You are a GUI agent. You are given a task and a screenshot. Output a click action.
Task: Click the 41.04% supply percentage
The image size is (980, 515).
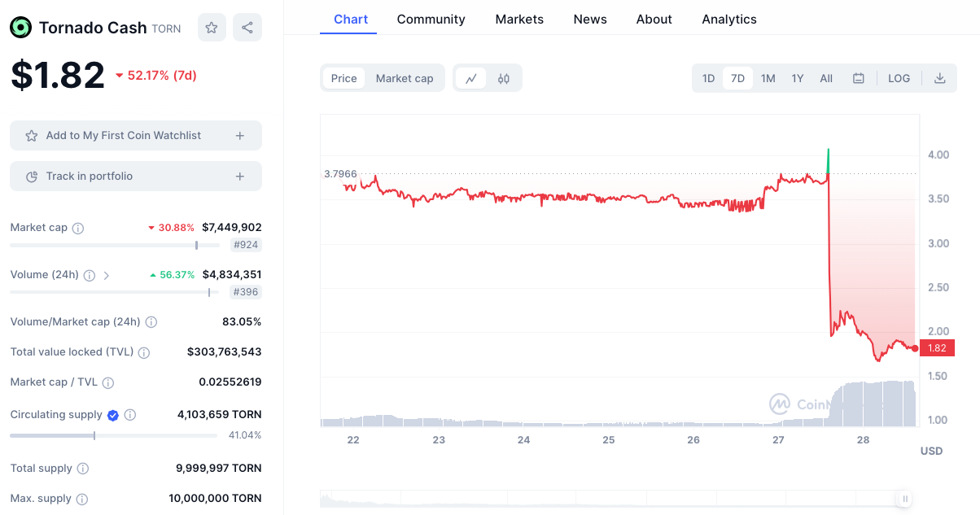245,435
